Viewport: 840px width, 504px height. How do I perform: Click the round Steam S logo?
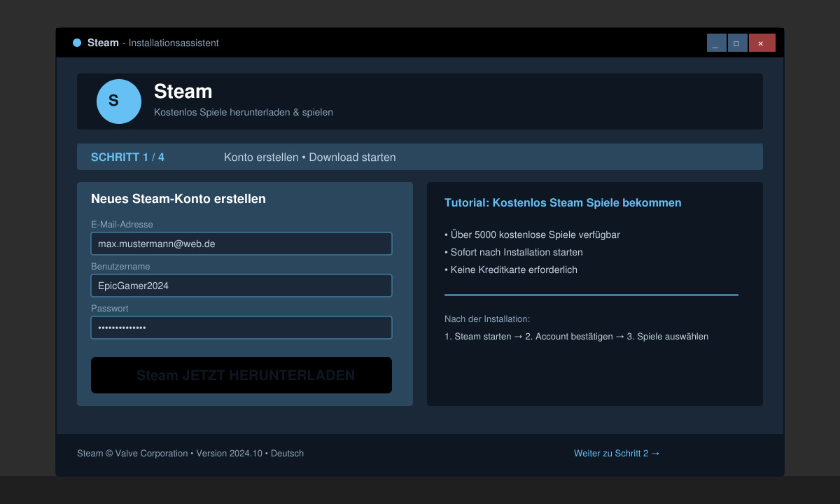point(119,101)
